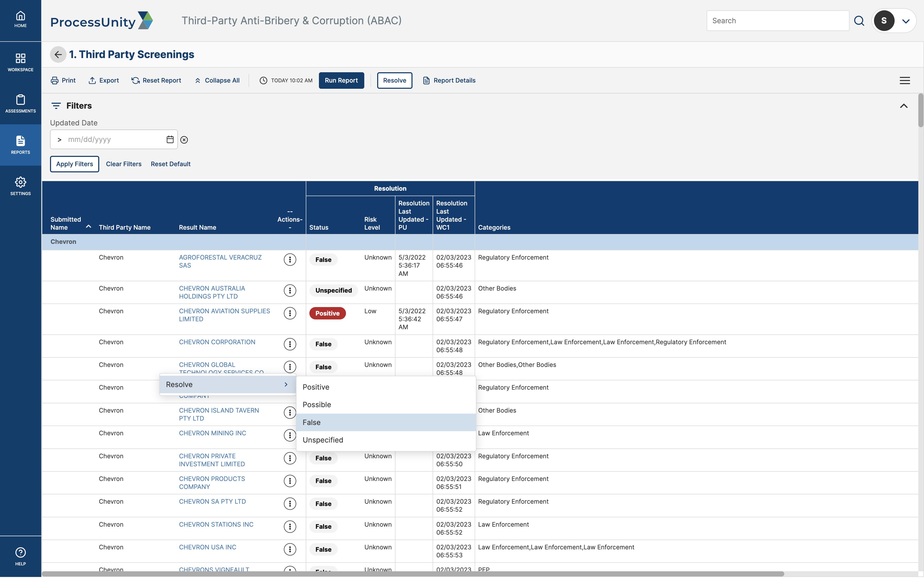The image size is (924, 578).
Task: Click the vertical scrollbar thumb
Action: [x=921, y=110]
